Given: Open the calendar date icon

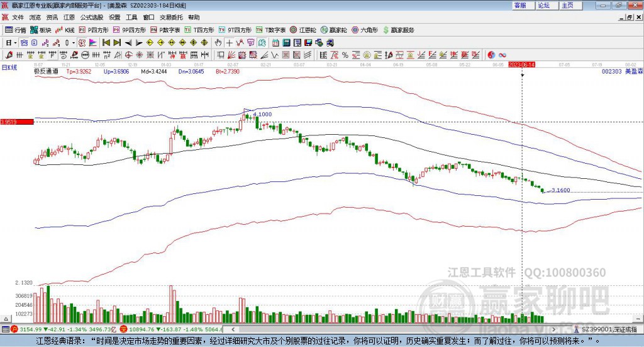Looking at the screenshot, I should click(275, 43).
